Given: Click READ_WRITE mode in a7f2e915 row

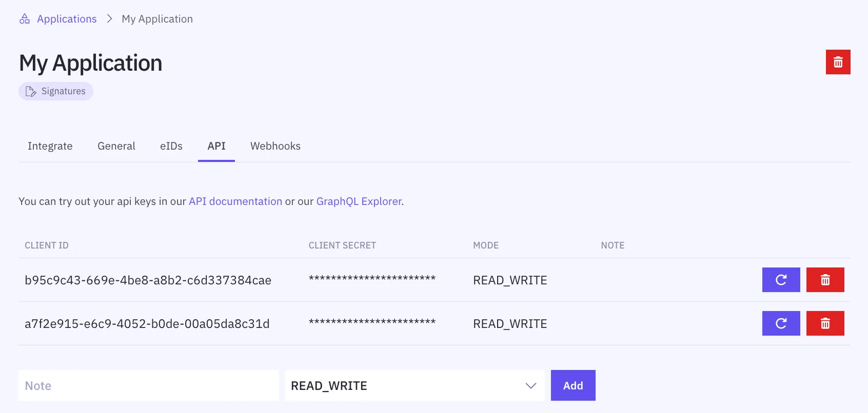Looking at the screenshot, I should [x=510, y=324].
